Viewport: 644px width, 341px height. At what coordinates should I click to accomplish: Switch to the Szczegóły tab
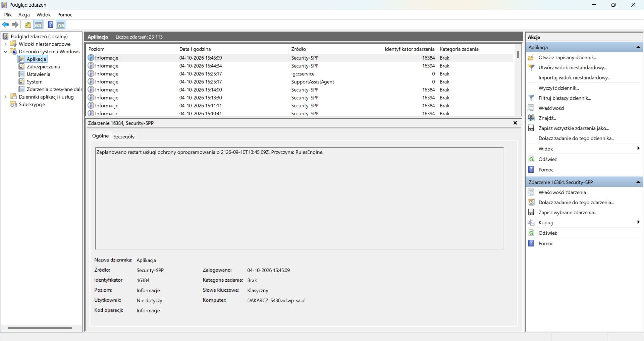pyautogui.click(x=124, y=136)
